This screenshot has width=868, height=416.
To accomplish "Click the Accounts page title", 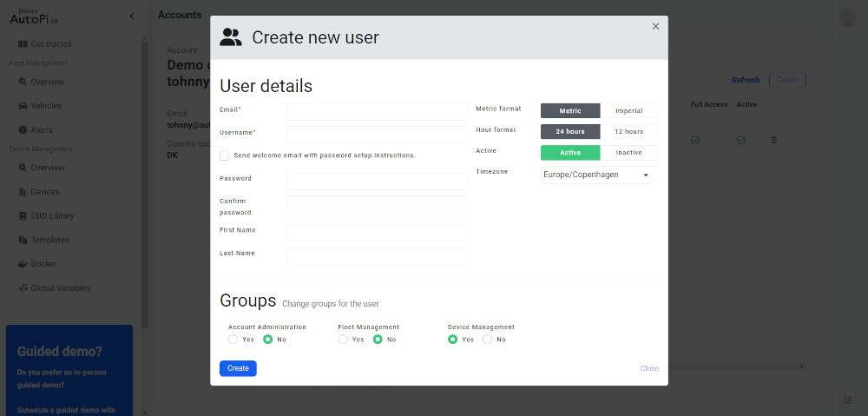I will coord(180,15).
